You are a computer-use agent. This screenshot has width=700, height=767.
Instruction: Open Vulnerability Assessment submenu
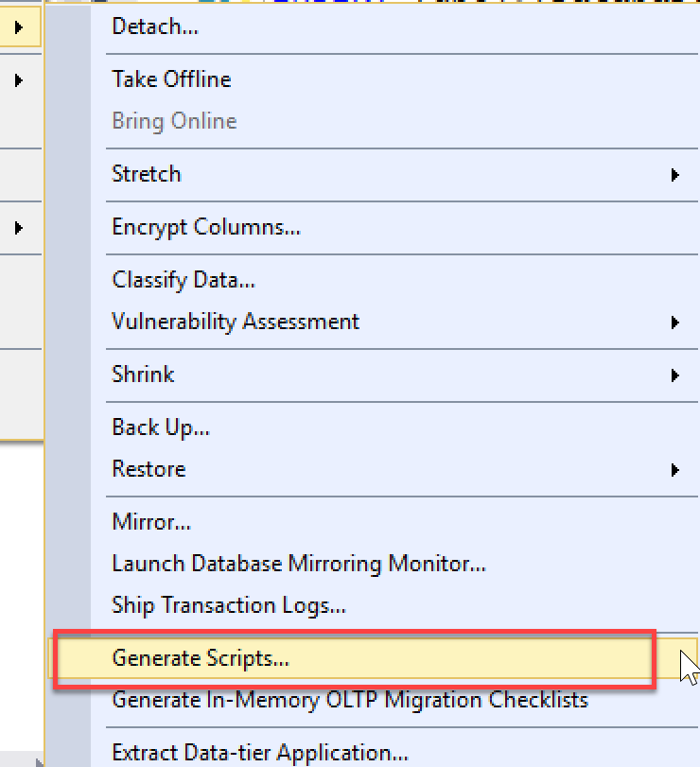[236, 322]
